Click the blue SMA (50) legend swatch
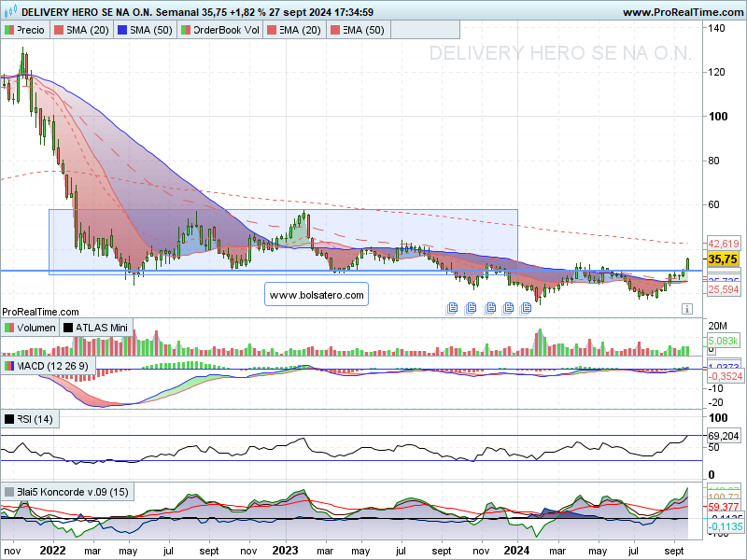 tap(122, 30)
